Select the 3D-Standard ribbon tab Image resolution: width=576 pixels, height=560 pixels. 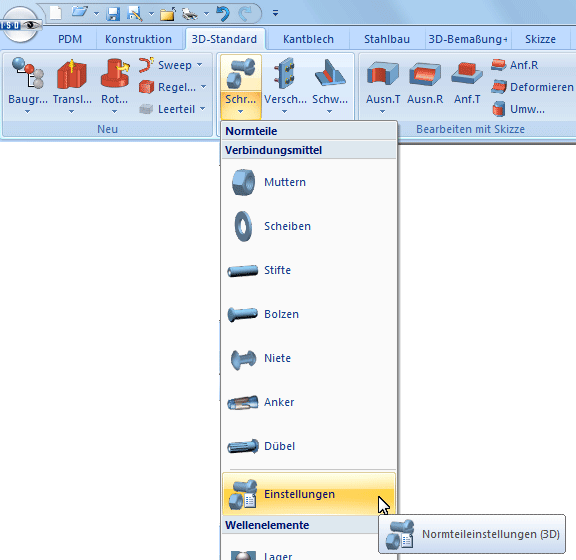(224, 39)
